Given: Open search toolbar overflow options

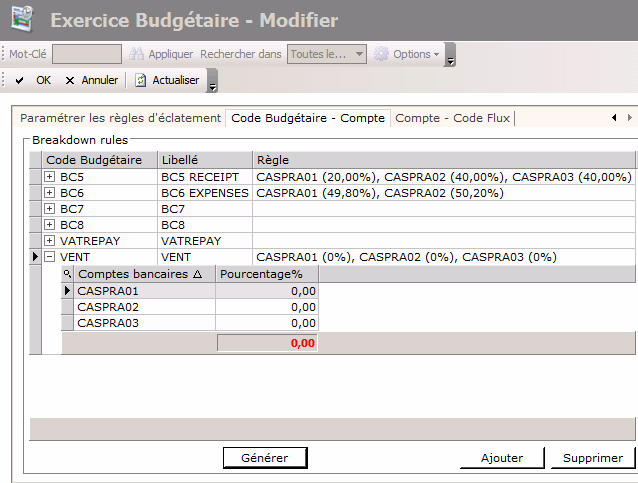Looking at the screenshot, I should [x=450, y=56].
